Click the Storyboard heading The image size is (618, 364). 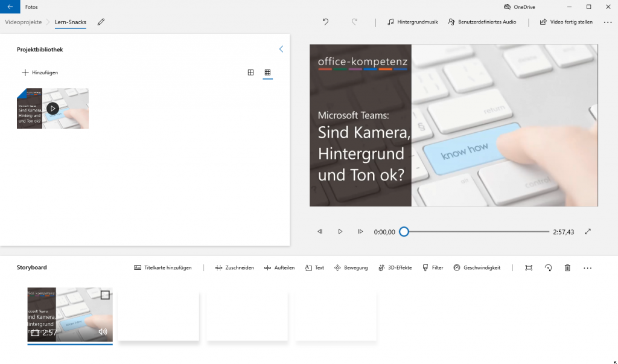(31, 267)
